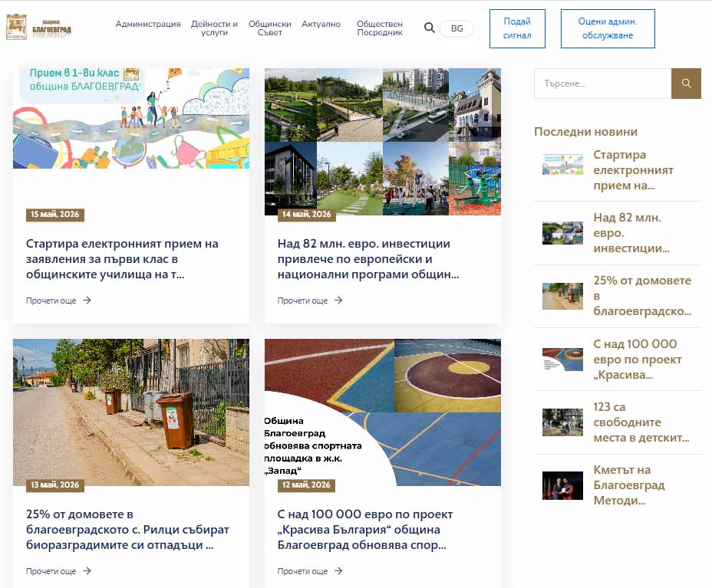Open sidebar news 'Кметът на Благоевград Методи...'
Viewport: 712px width, 588px height.
629,485
